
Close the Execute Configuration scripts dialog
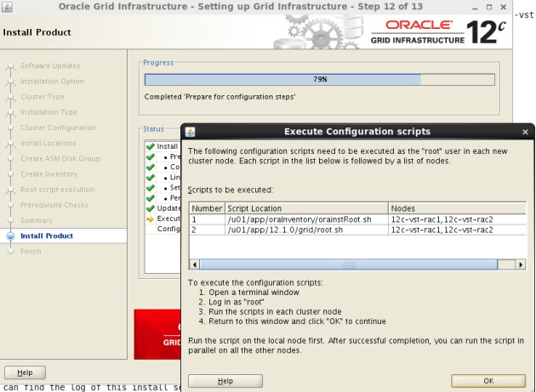pyautogui.click(x=526, y=132)
